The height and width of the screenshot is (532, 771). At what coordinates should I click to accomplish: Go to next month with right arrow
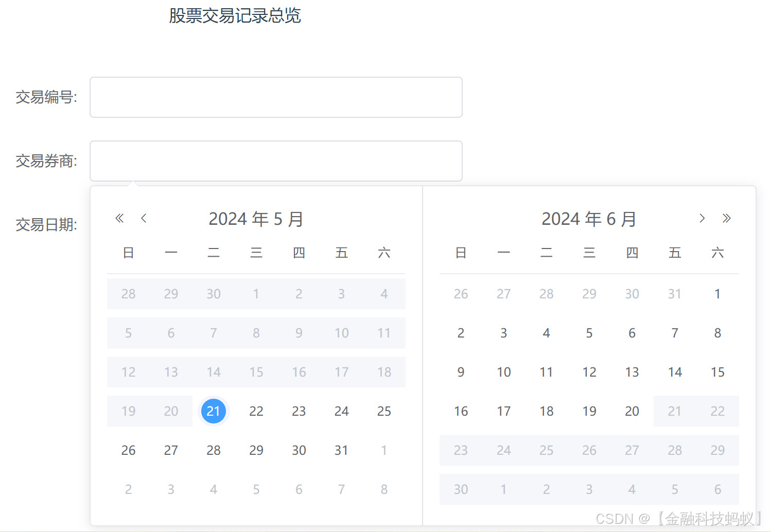coord(702,218)
